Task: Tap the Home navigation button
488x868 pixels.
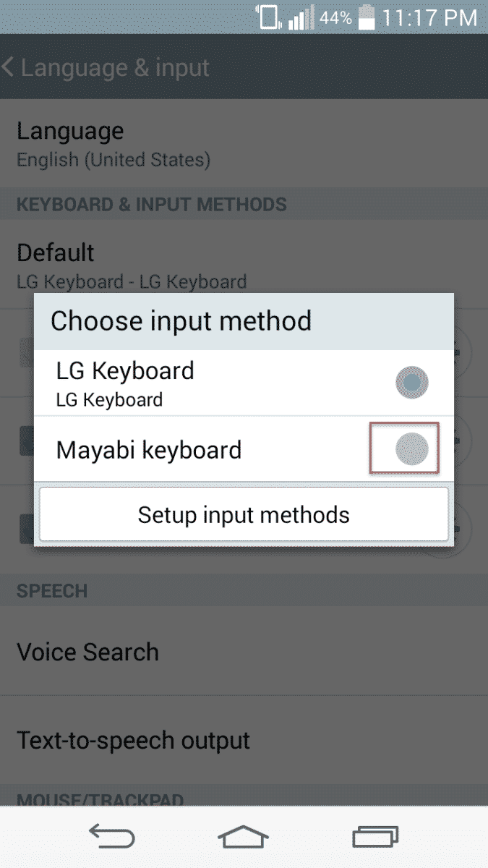Action: tap(243, 837)
